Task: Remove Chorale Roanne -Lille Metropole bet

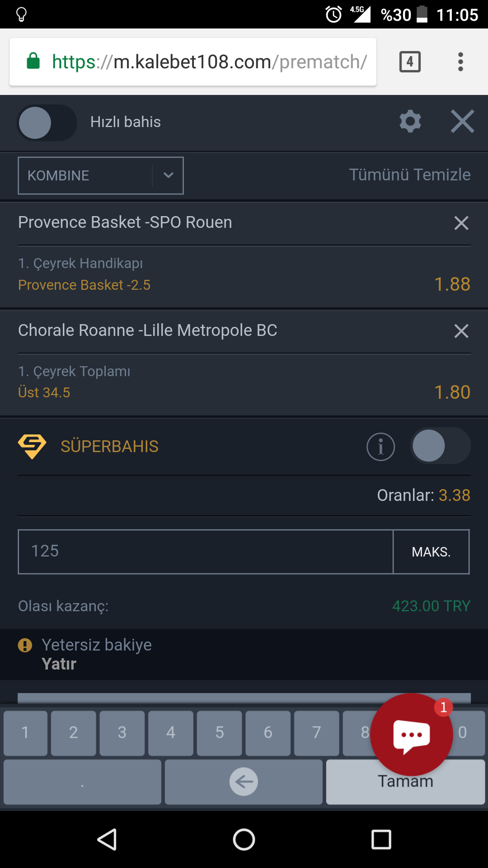Action: click(x=461, y=331)
